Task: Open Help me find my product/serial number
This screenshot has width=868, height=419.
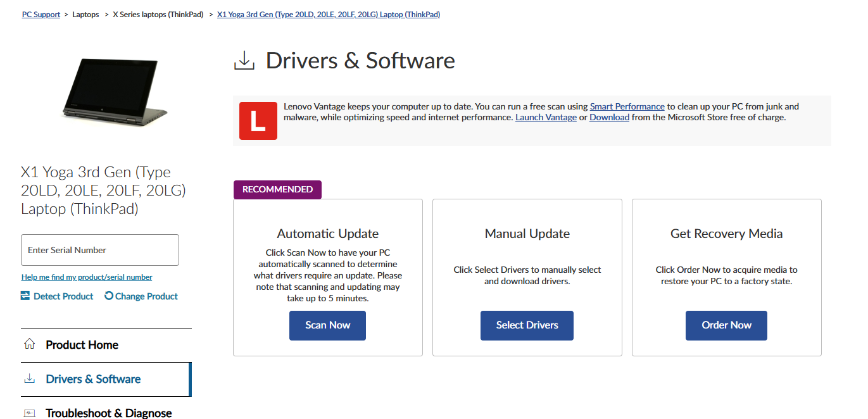Action: point(87,277)
